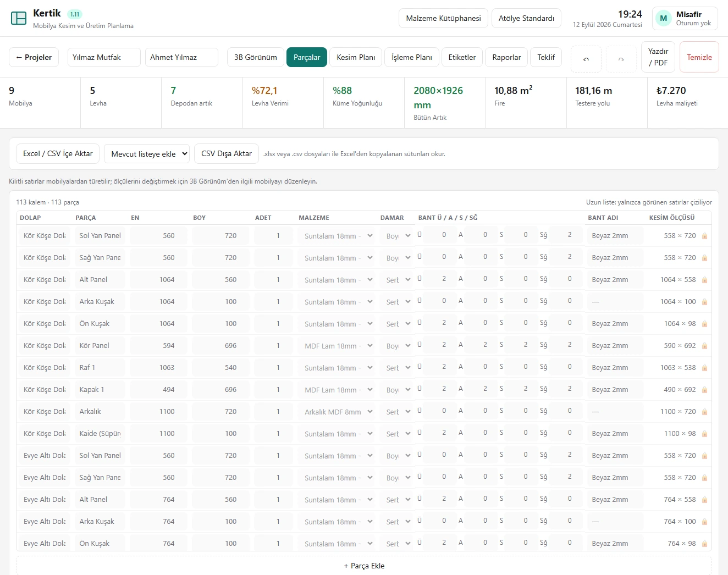Click the Kertik logo icon

pos(19,18)
